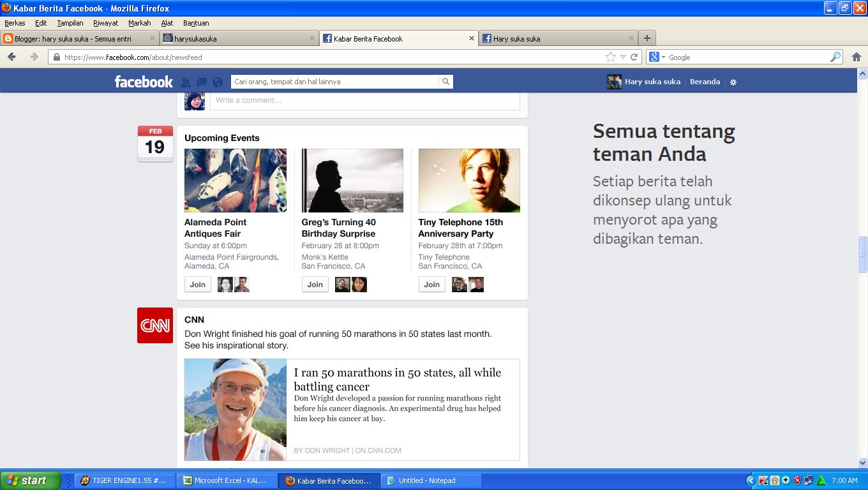The width and height of the screenshot is (868, 490).
Task: Click the Facebook search magnifier button
Action: pyautogui.click(x=445, y=82)
